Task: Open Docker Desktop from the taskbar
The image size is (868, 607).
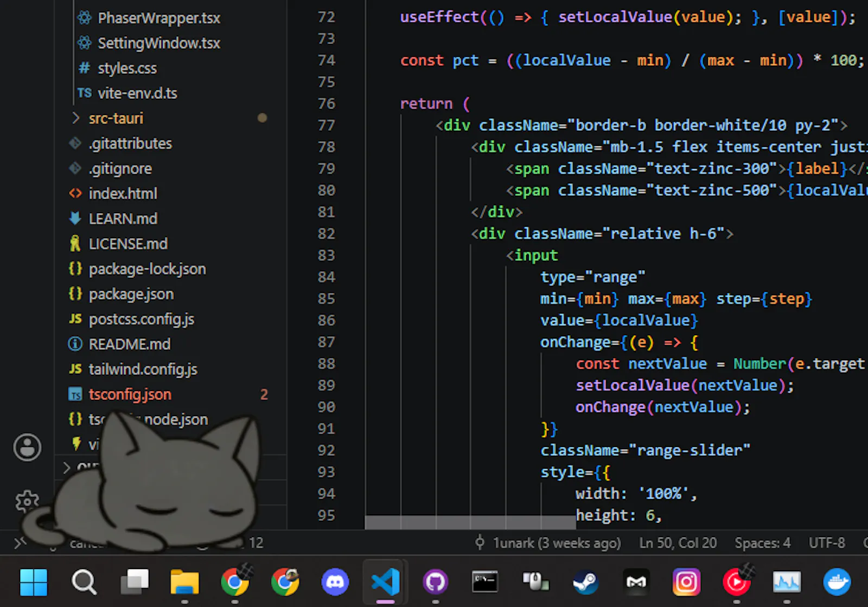Action: pos(837,582)
